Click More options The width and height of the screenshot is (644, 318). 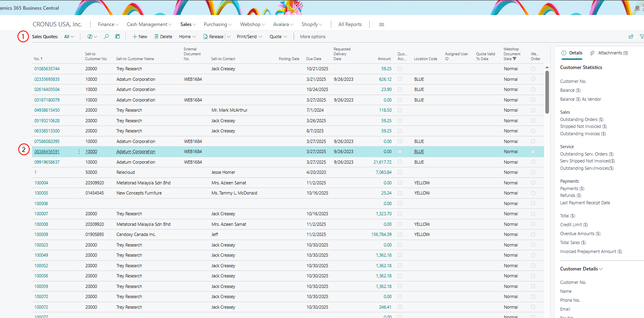[313, 37]
